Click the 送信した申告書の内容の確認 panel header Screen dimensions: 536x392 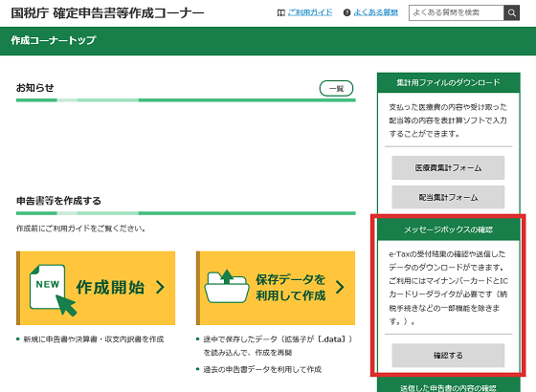(449, 387)
